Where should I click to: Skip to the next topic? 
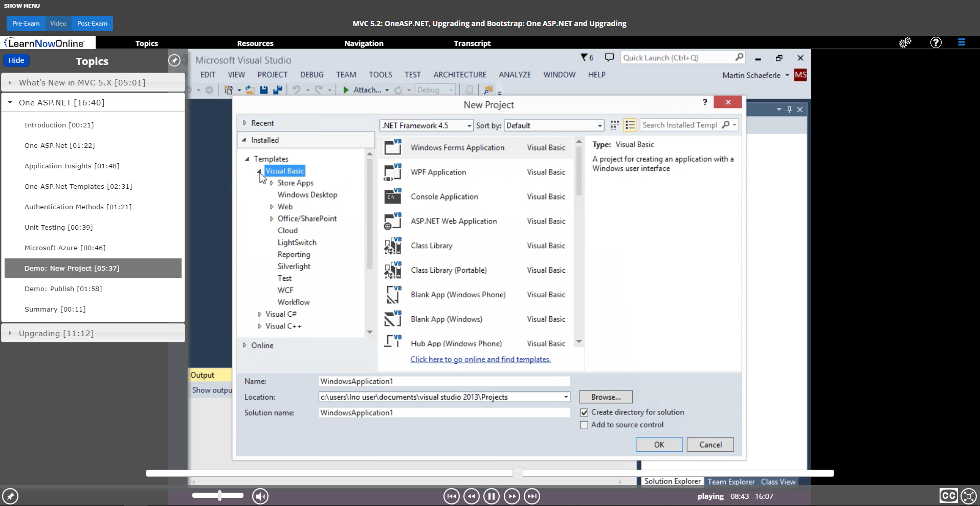532,496
